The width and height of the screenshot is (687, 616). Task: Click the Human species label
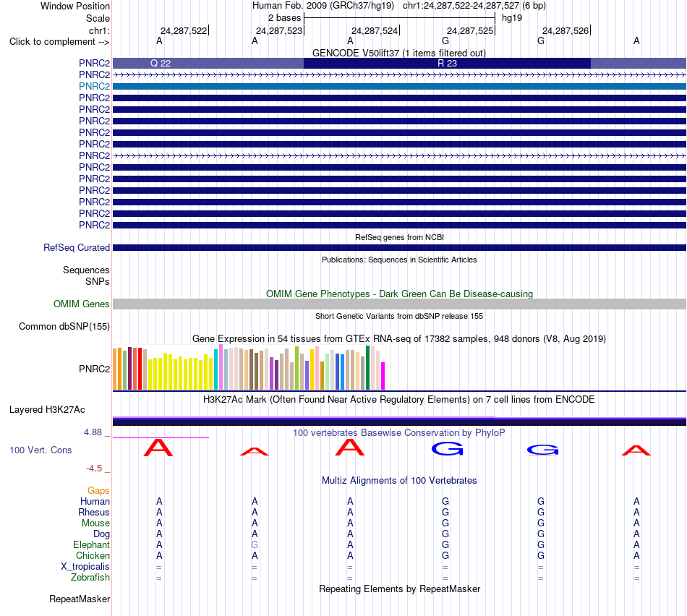coord(95,501)
